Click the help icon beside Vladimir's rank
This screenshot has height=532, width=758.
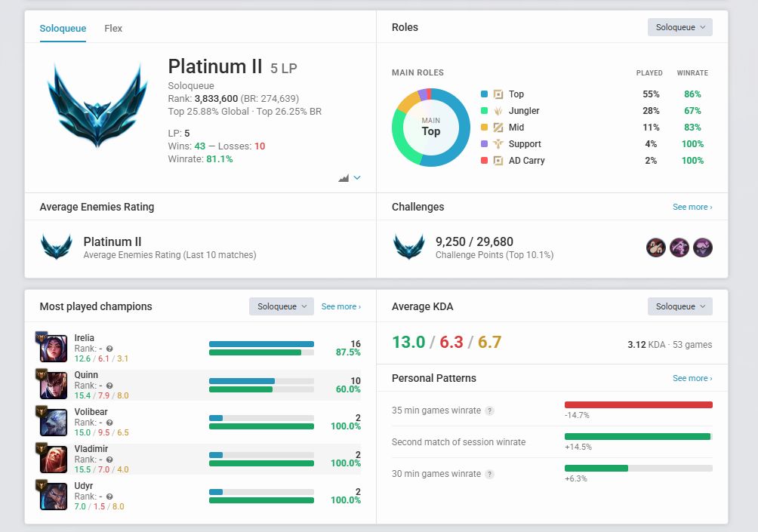tap(109, 460)
